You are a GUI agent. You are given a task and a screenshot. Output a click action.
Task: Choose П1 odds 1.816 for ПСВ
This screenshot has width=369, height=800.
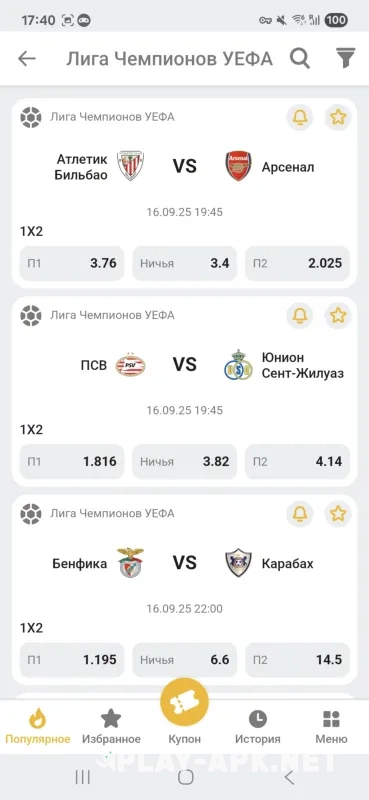[x=72, y=462]
